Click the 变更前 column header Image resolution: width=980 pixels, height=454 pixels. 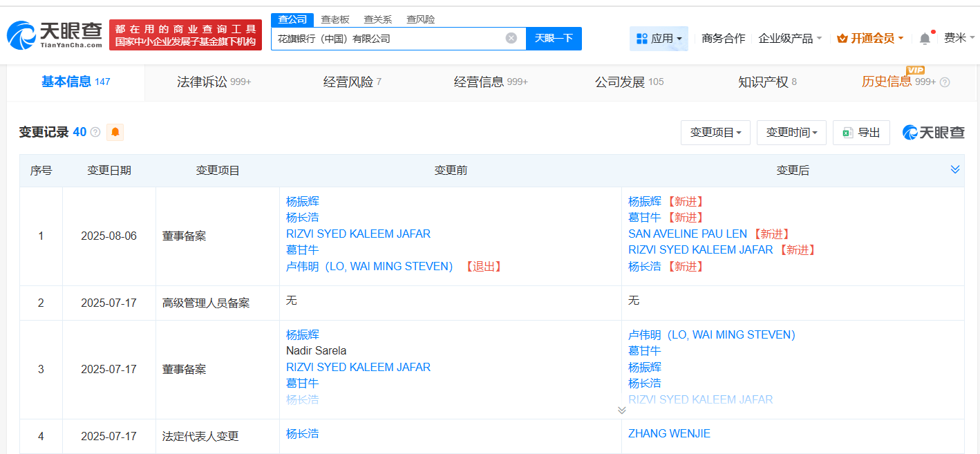click(451, 170)
